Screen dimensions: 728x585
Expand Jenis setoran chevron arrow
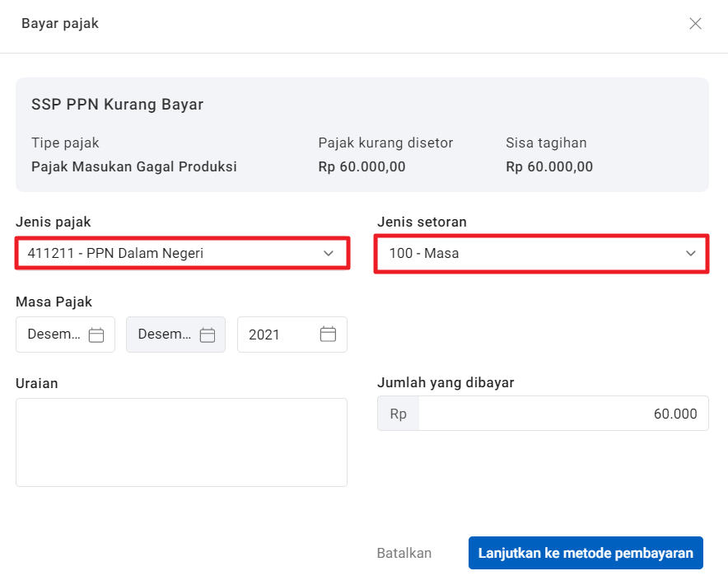pyautogui.click(x=691, y=253)
